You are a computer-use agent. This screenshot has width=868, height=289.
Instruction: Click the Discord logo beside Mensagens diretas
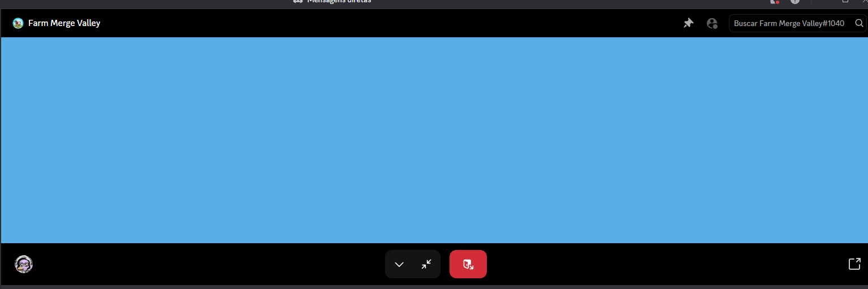coord(298,2)
